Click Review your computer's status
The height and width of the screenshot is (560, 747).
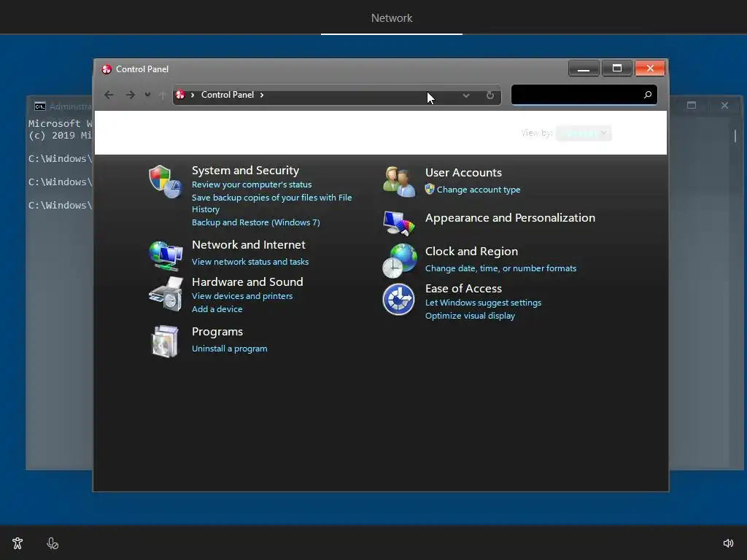[252, 184]
